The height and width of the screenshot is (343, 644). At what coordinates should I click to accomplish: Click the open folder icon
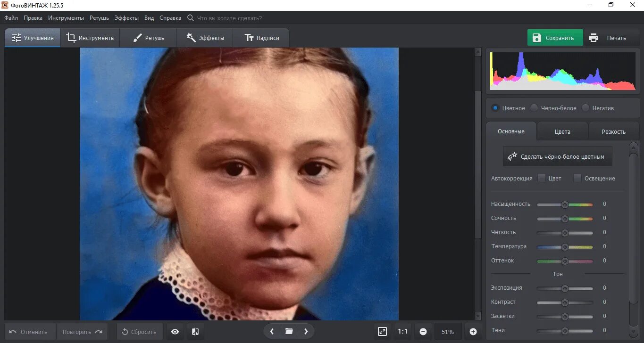point(289,332)
